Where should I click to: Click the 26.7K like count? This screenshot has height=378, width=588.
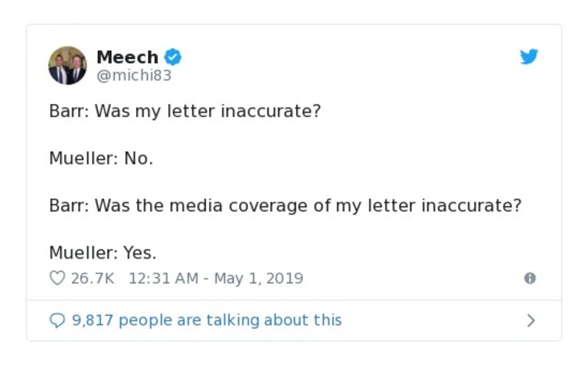pyautogui.click(x=92, y=279)
